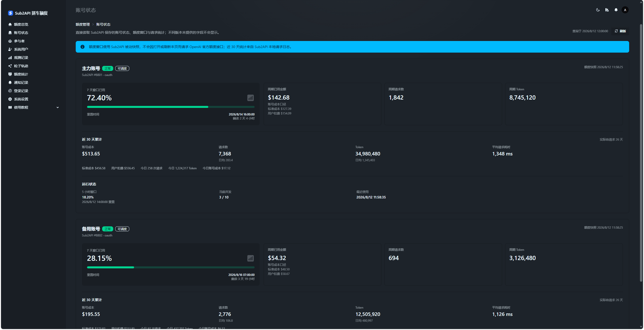Open the language switch icon in header

607,10
